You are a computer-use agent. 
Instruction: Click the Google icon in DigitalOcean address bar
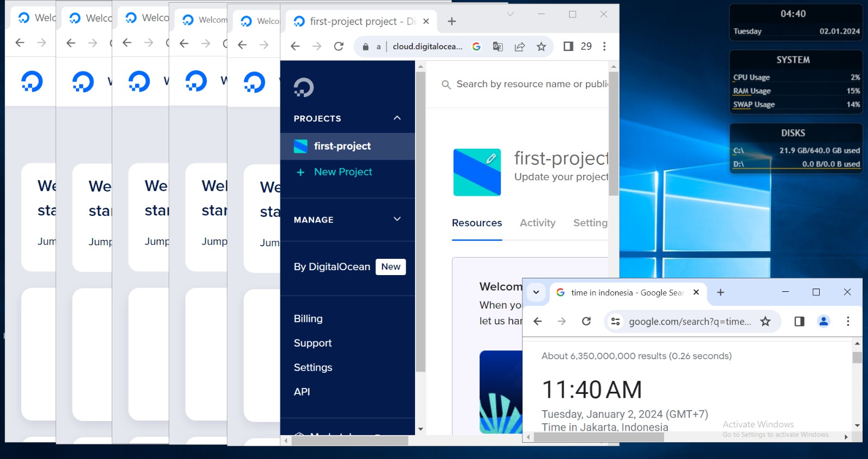(x=476, y=47)
